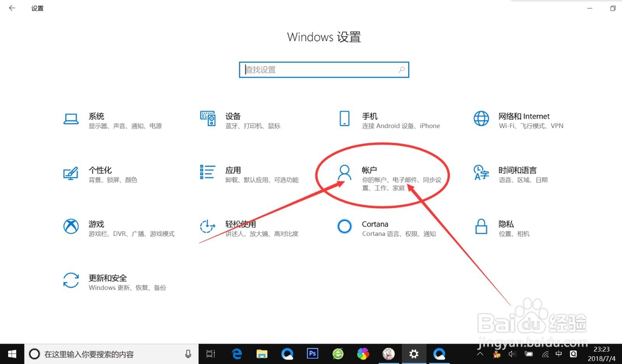
Task: Click the taskbar search box 在这里输入你要搜索的内容
Action: (x=111, y=354)
